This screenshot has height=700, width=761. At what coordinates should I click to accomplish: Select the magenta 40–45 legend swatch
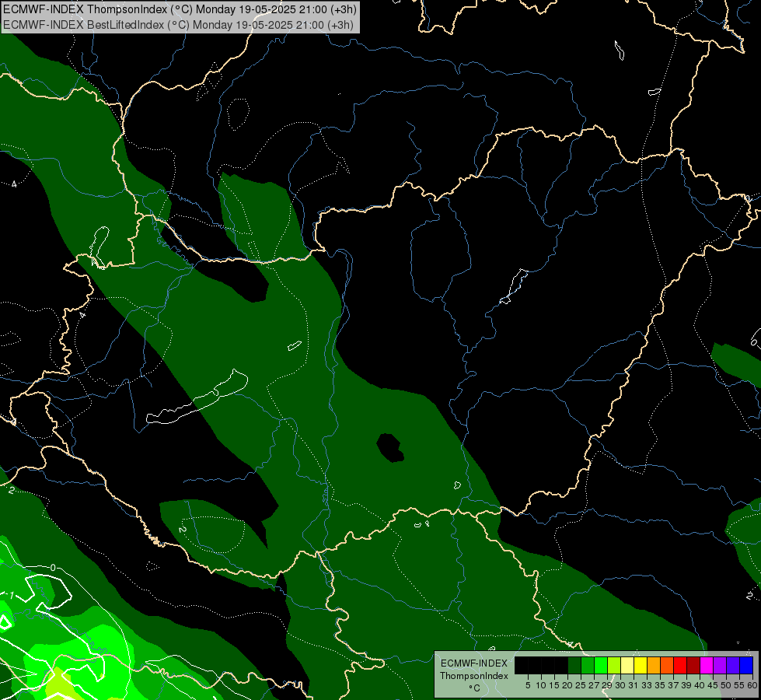(x=707, y=665)
